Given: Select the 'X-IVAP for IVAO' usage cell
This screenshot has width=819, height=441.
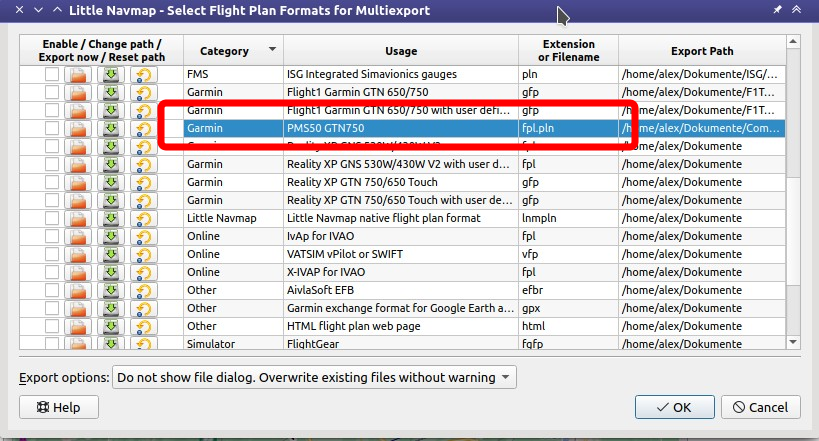Looking at the screenshot, I should (x=401, y=272).
